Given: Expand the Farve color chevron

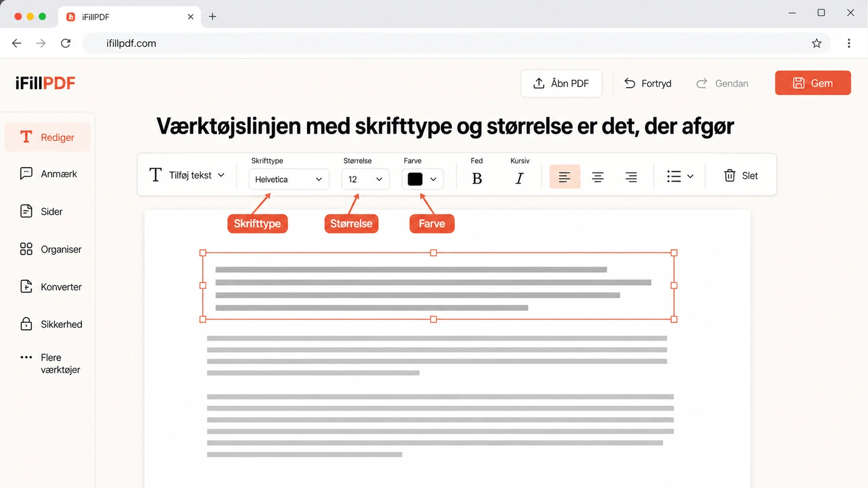Looking at the screenshot, I should coord(433,179).
